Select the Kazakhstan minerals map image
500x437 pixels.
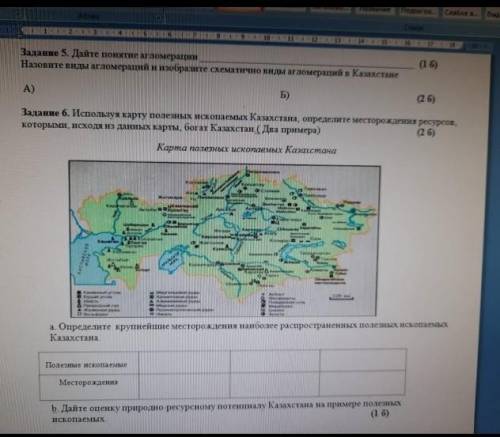[x=224, y=238]
